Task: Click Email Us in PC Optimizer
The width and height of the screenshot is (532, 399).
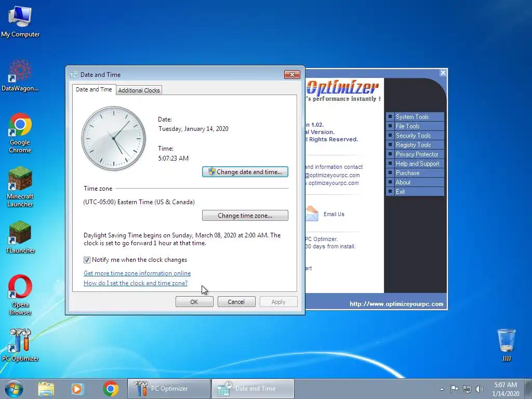Action: click(x=334, y=214)
